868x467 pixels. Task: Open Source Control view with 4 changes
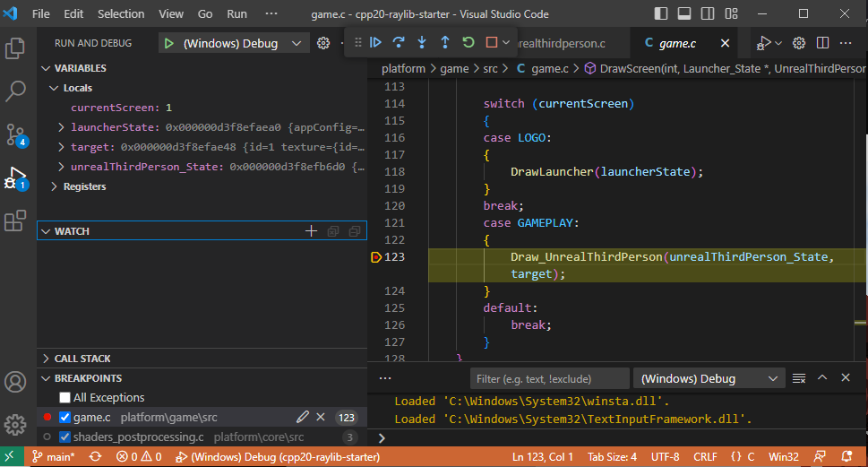[x=15, y=135]
